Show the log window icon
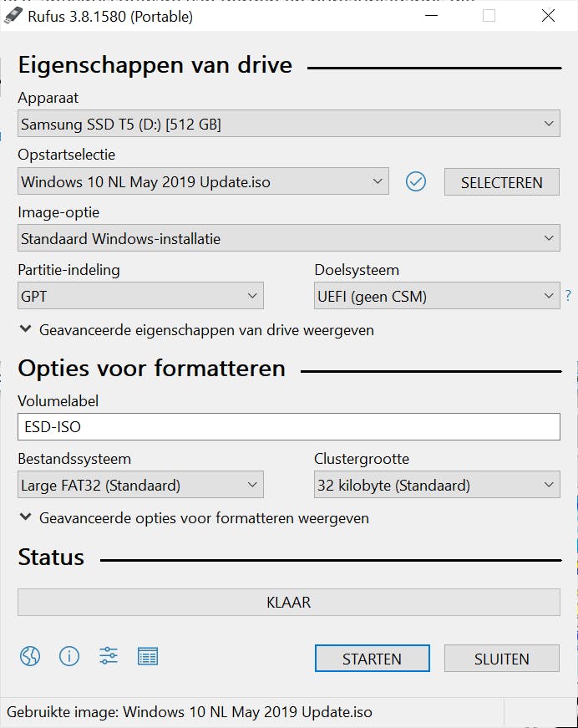The image size is (578, 728). point(148,657)
